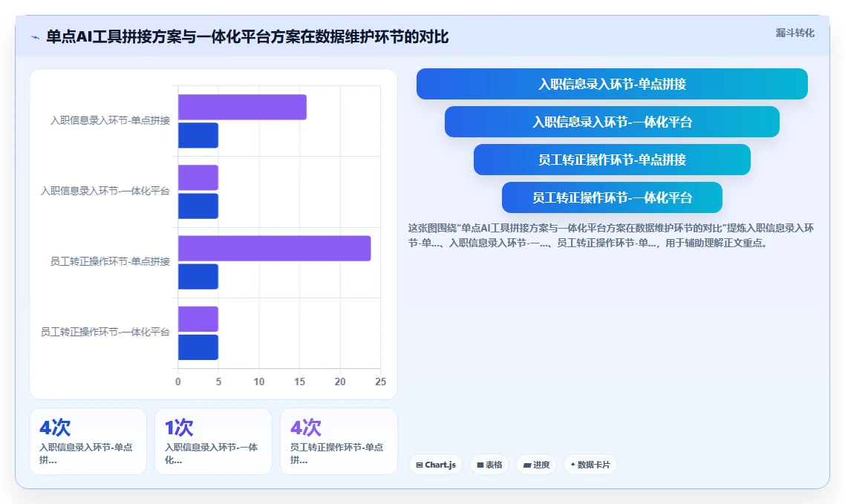Image resolution: width=845 pixels, height=504 pixels.
Task: Click the Chart.js tag
Action: point(436,465)
